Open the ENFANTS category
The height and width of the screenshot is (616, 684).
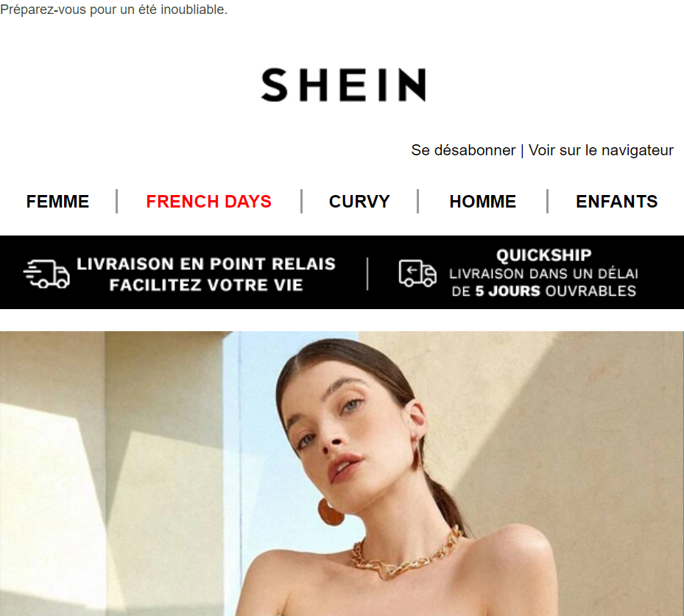617,202
